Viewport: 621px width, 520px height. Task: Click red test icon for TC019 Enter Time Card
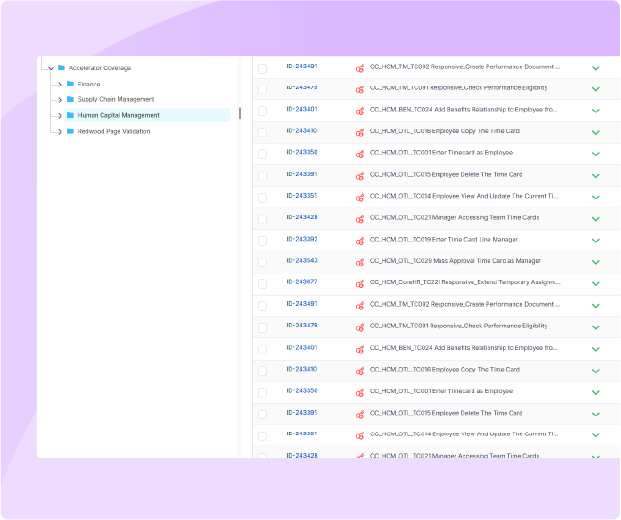[360, 240]
